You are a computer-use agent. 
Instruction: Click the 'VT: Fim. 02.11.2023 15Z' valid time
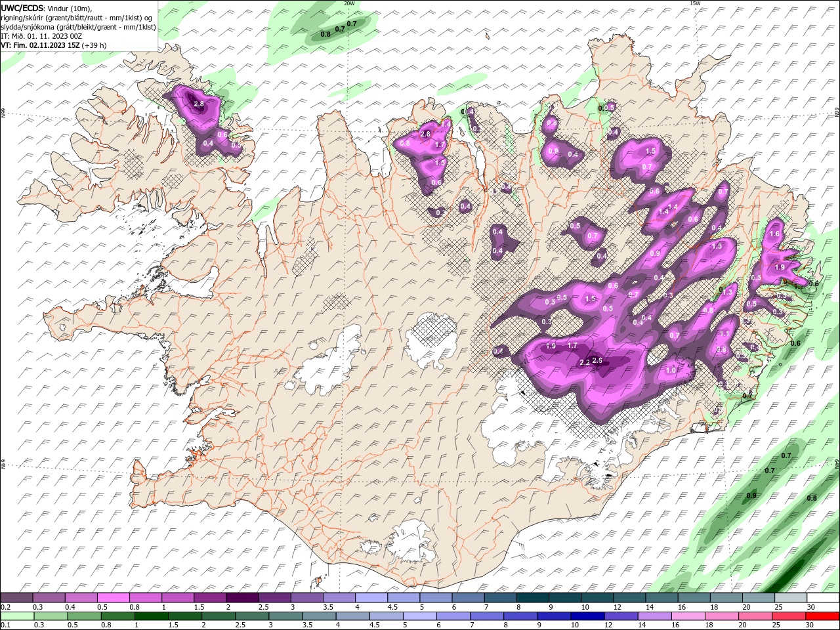[41, 45]
